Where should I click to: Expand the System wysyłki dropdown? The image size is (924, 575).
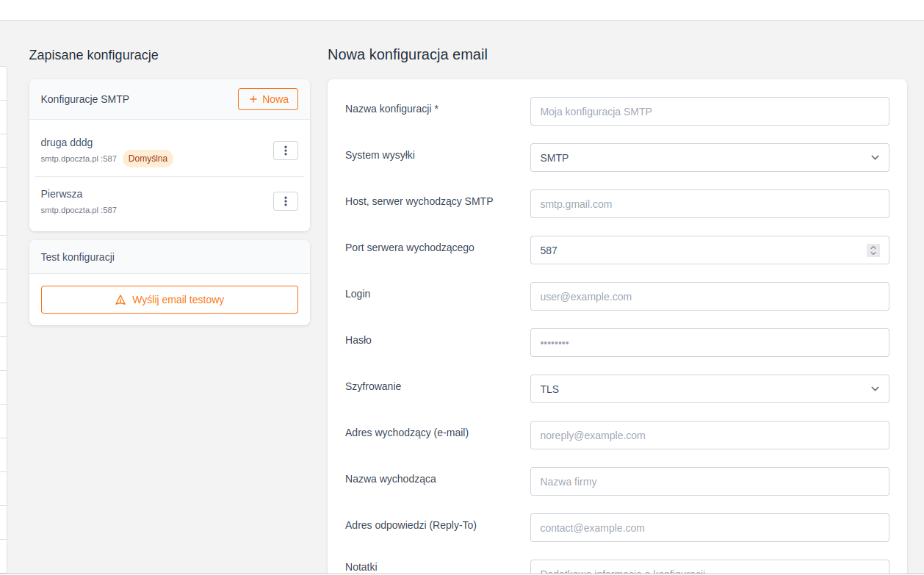[709, 158]
